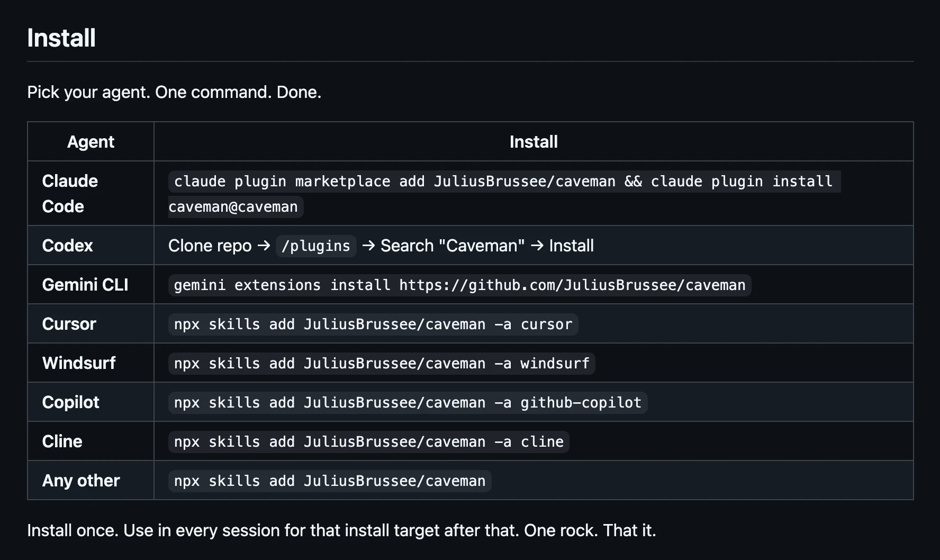
Task: Click the 'Pick your agent' intro text
Action: [174, 92]
